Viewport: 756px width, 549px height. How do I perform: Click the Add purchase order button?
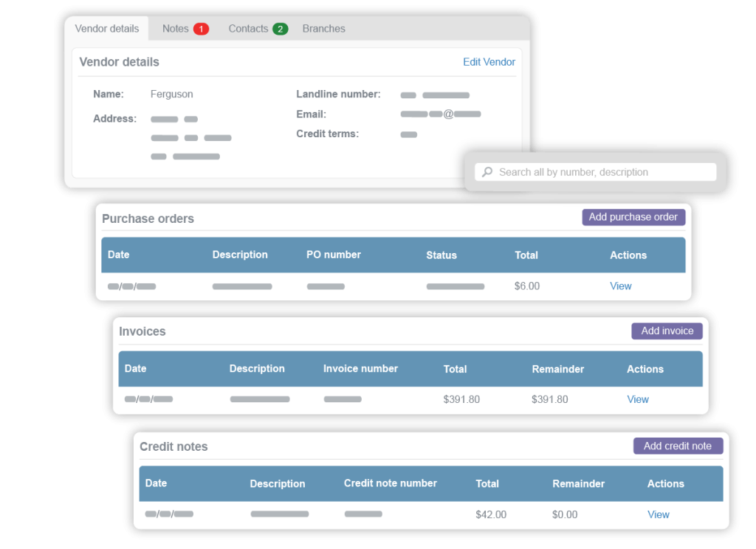[633, 217]
